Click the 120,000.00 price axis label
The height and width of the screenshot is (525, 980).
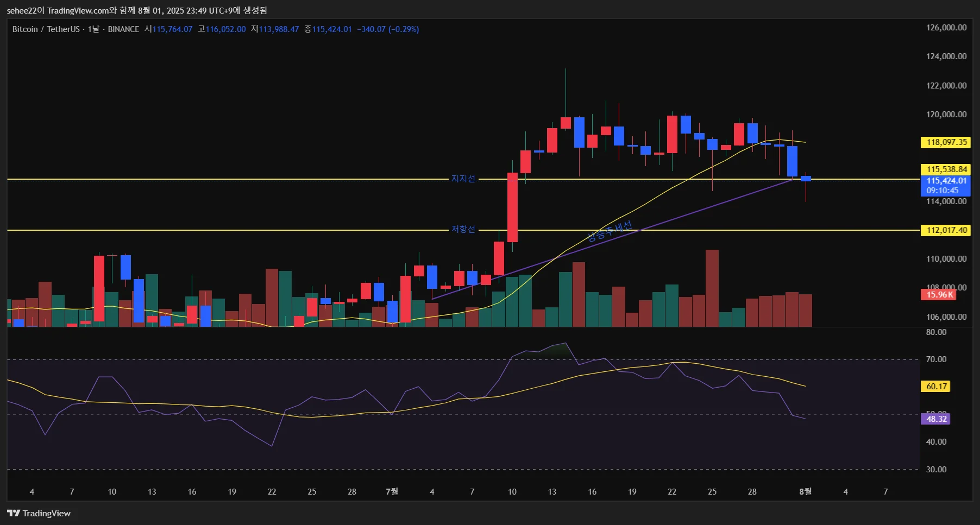pos(946,115)
